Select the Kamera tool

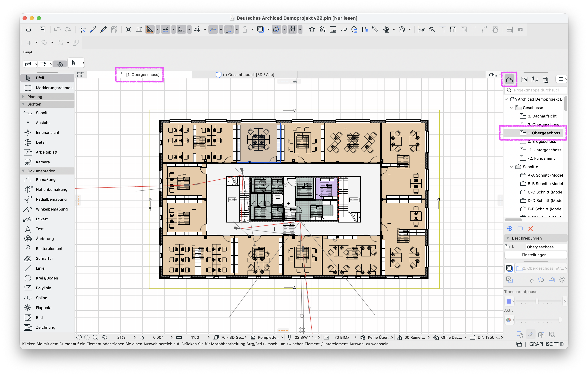click(47, 162)
